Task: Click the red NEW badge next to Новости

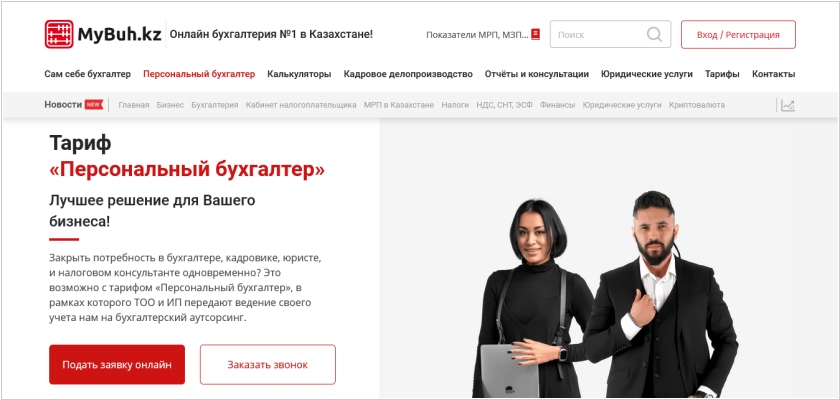Action: click(94, 105)
